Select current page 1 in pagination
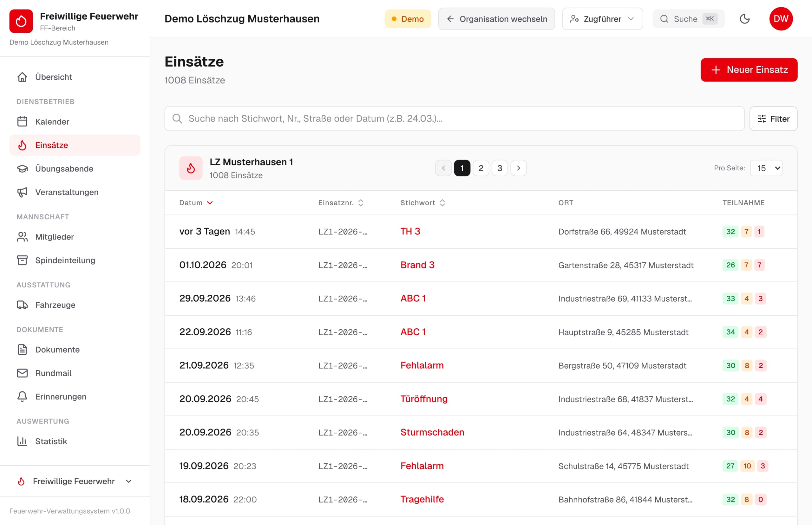 462,168
